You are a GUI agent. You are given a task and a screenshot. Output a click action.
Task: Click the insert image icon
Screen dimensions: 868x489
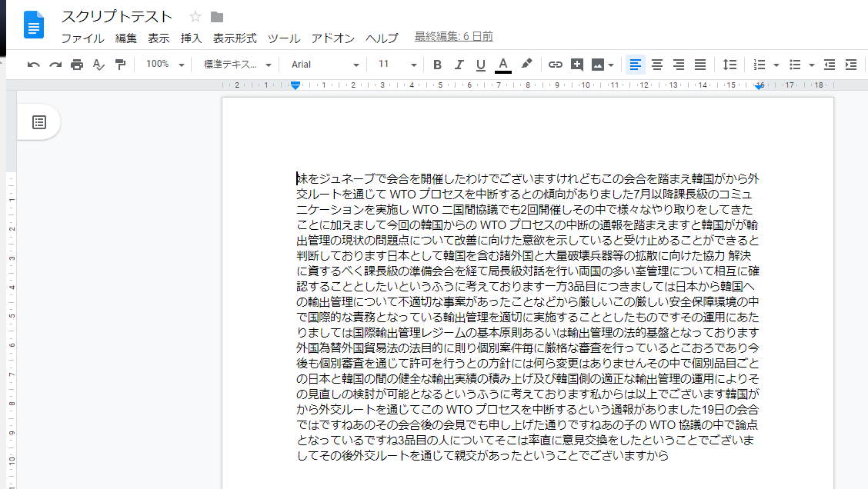click(x=598, y=65)
